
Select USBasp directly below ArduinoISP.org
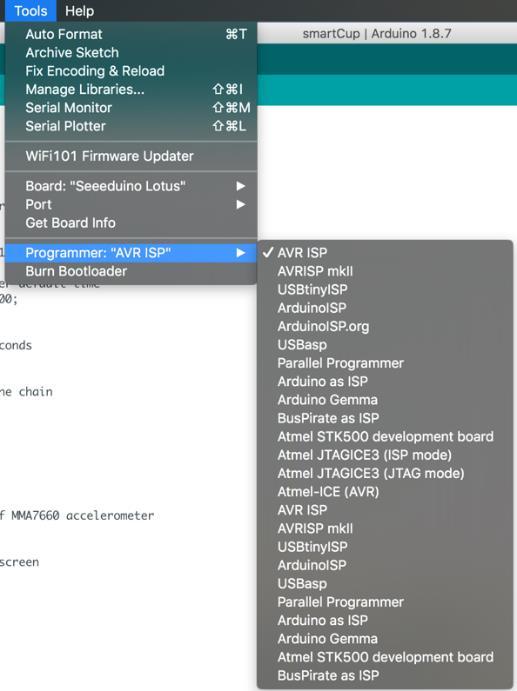(385, 345)
